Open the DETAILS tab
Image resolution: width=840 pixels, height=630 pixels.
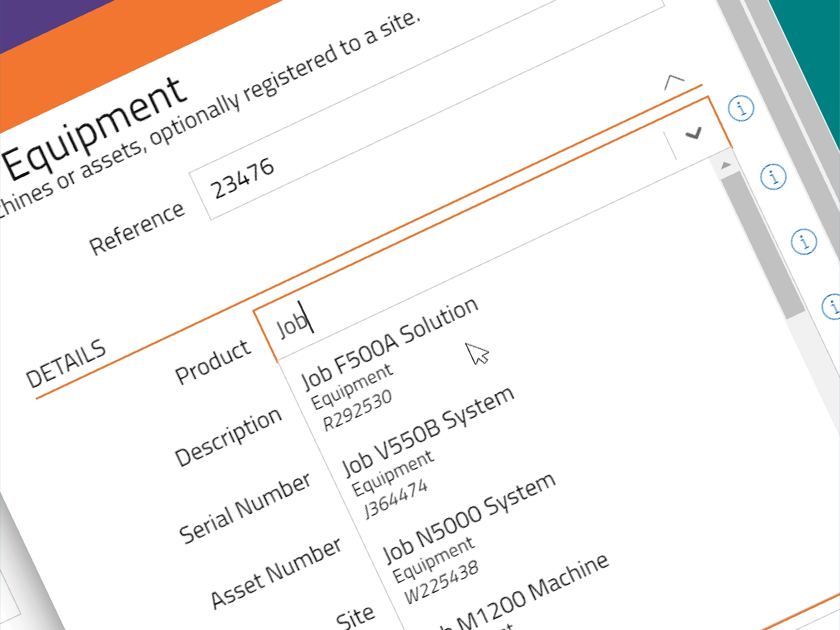pyautogui.click(x=66, y=363)
